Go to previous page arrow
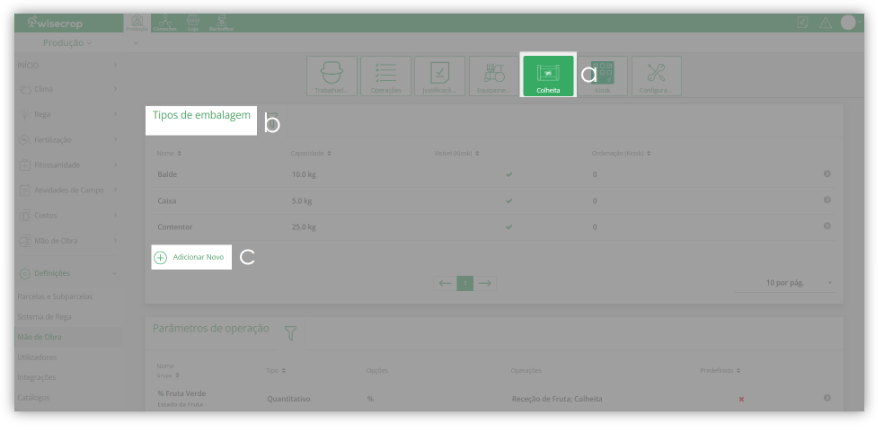The height and width of the screenshot is (430, 878). tap(445, 283)
